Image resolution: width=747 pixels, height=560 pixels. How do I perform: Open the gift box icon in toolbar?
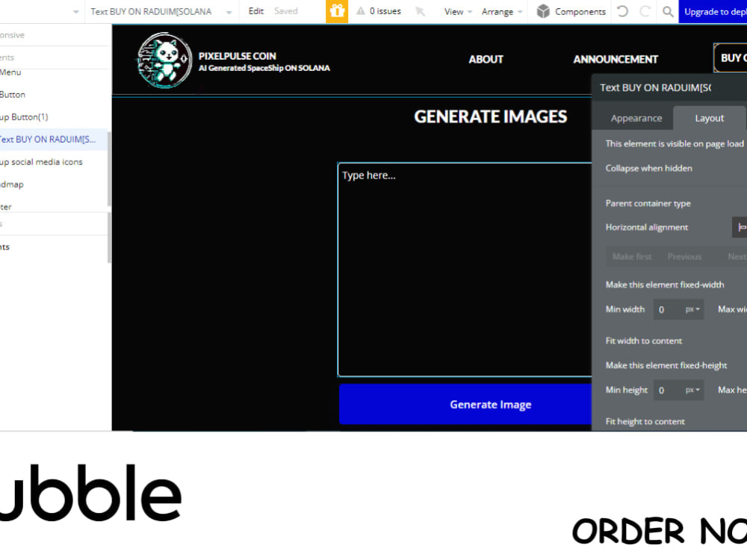337,11
